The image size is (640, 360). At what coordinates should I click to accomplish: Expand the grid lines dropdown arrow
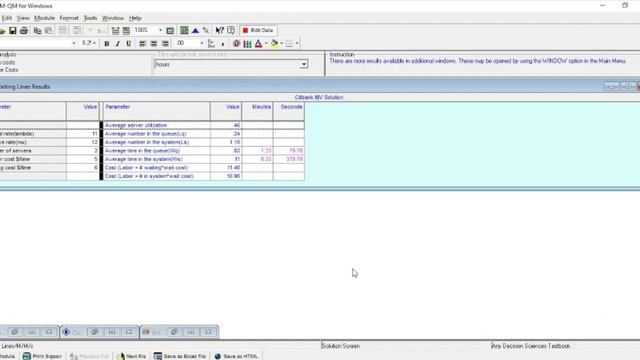(x=297, y=43)
